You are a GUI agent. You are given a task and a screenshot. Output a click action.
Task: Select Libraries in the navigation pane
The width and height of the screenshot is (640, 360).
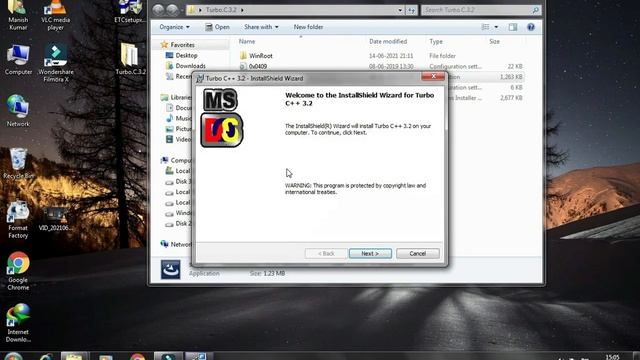pos(180,97)
